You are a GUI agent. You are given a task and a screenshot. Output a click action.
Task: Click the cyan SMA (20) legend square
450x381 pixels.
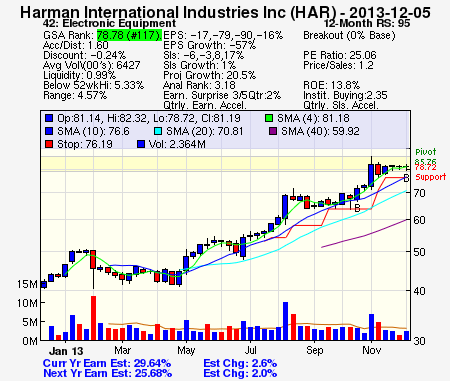(x=158, y=131)
